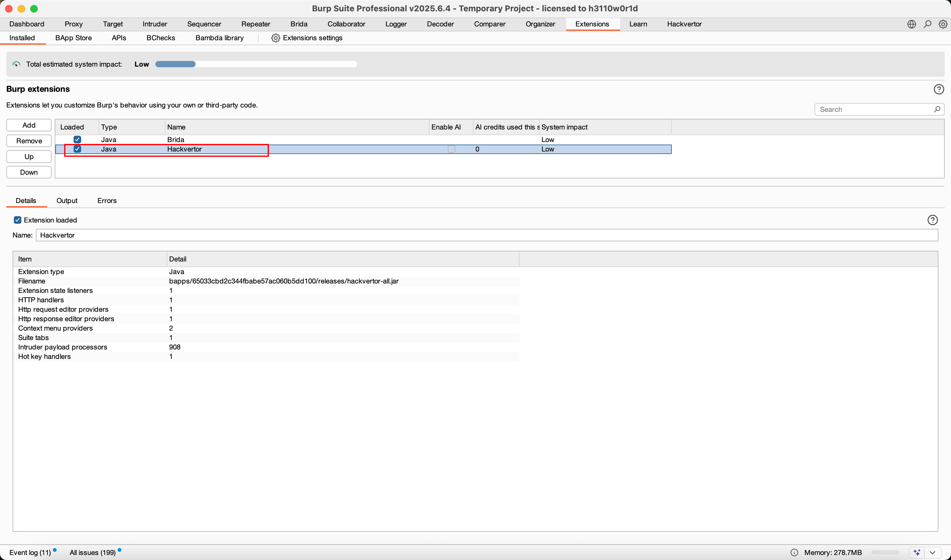Switch to the BApp Store subtab
The image size is (951, 560).
(73, 38)
